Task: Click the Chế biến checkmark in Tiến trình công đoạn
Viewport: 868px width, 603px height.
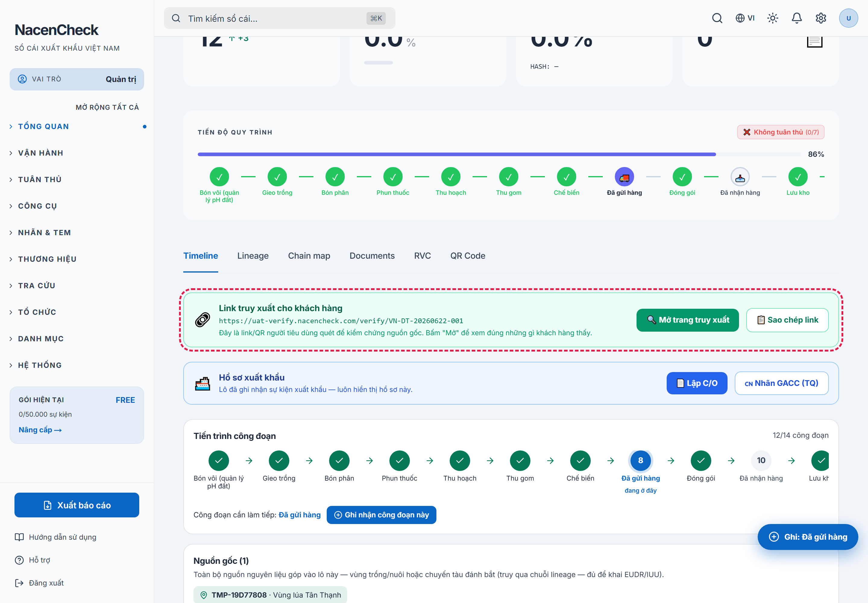Action: coord(580,460)
